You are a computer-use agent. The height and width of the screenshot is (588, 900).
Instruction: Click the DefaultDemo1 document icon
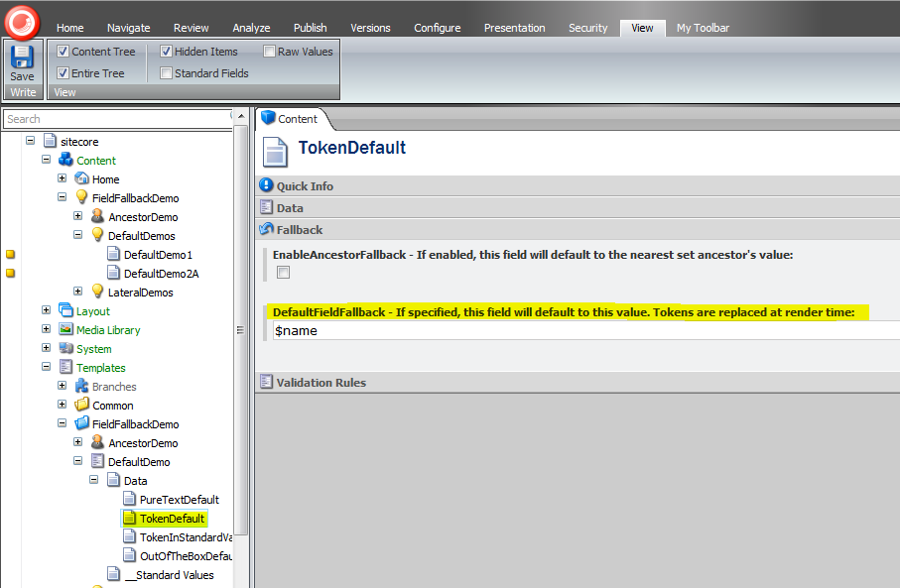(x=114, y=254)
